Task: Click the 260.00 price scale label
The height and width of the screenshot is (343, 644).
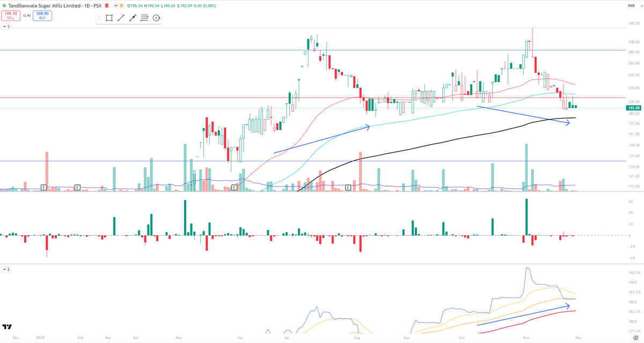Action: click(x=633, y=63)
